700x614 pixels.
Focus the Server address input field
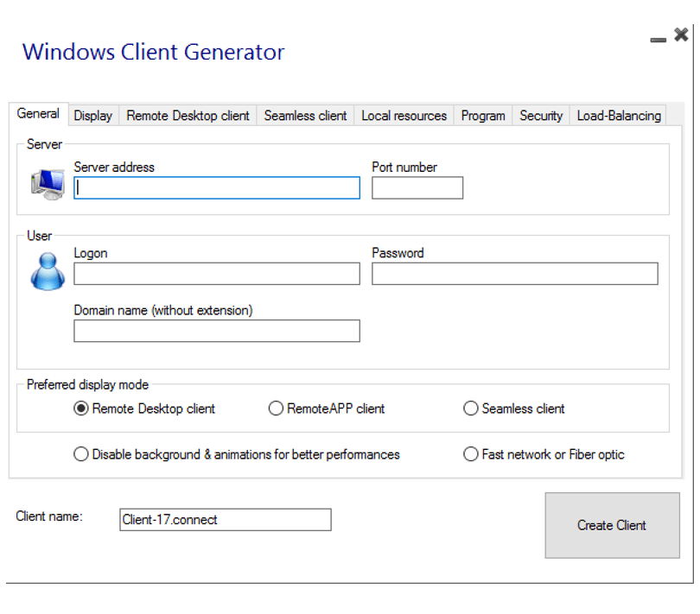point(217,187)
